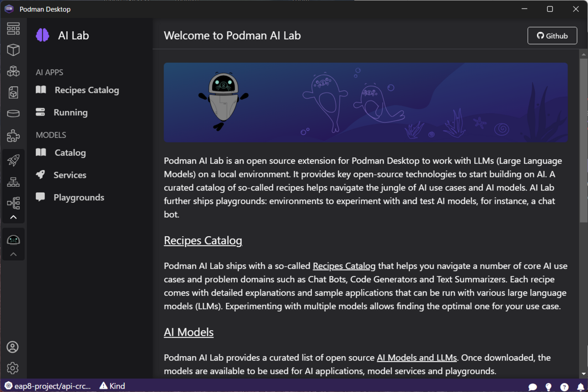Open the lightbulb troubleshooting icon
The width and height of the screenshot is (588, 392).
tap(549, 387)
